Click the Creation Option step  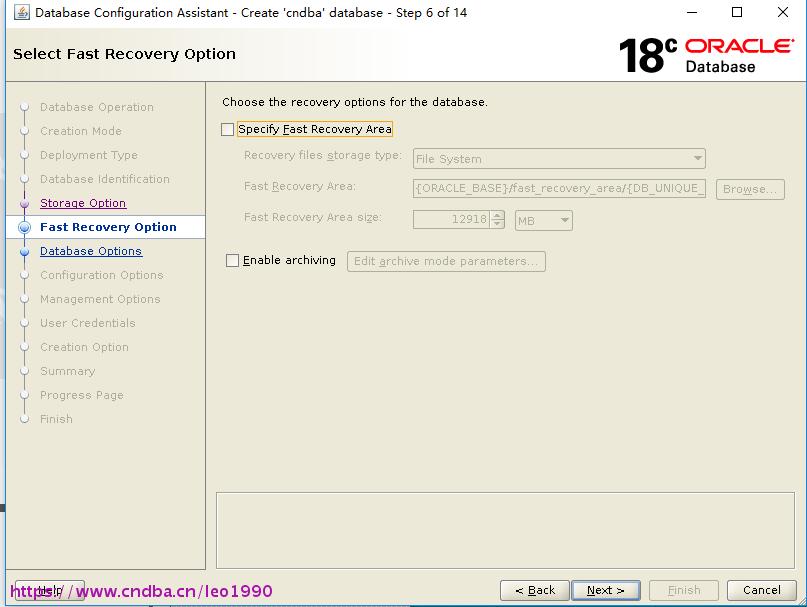point(84,347)
